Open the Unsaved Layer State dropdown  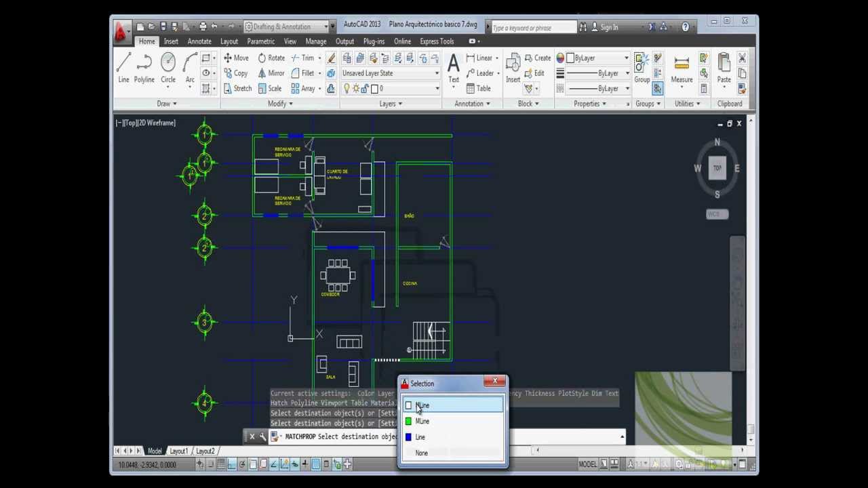tap(391, 73)
